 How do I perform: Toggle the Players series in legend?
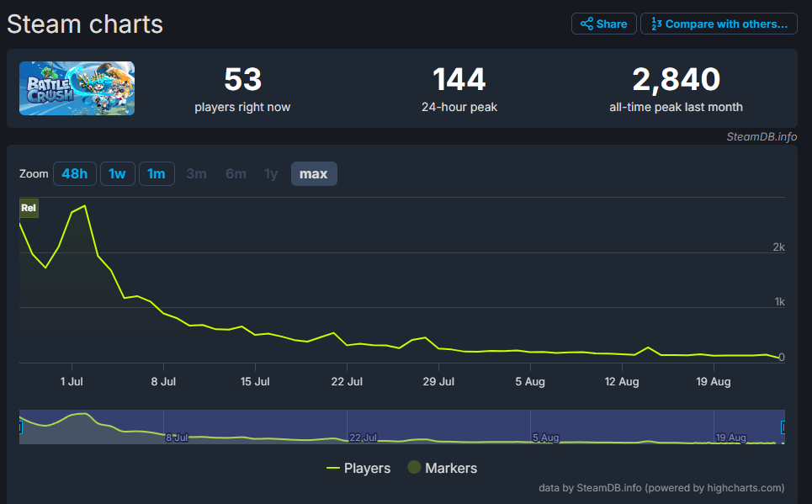click(358, 468)
